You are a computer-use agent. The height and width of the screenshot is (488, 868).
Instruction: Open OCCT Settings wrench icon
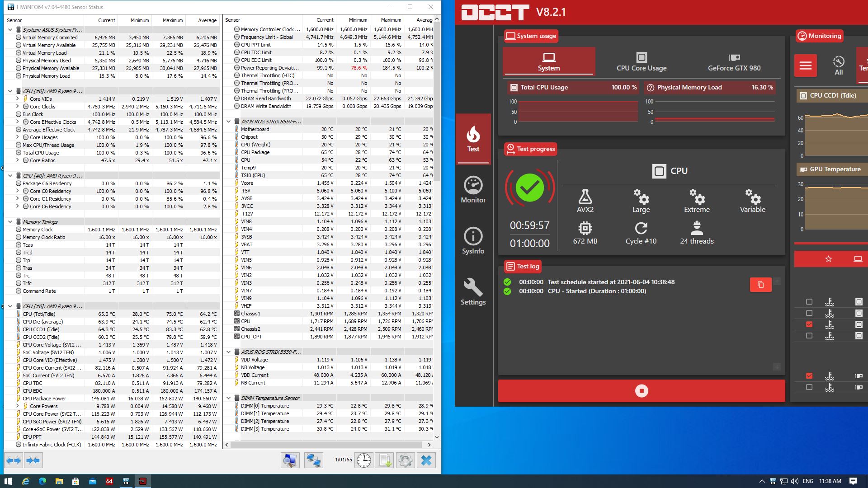[473, 292]
